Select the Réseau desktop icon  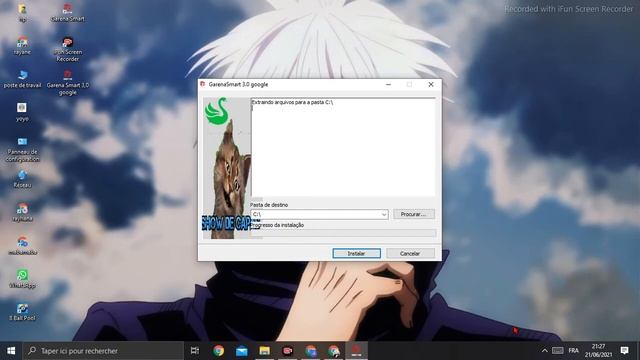pyautogui.click(x=22, y=179)
